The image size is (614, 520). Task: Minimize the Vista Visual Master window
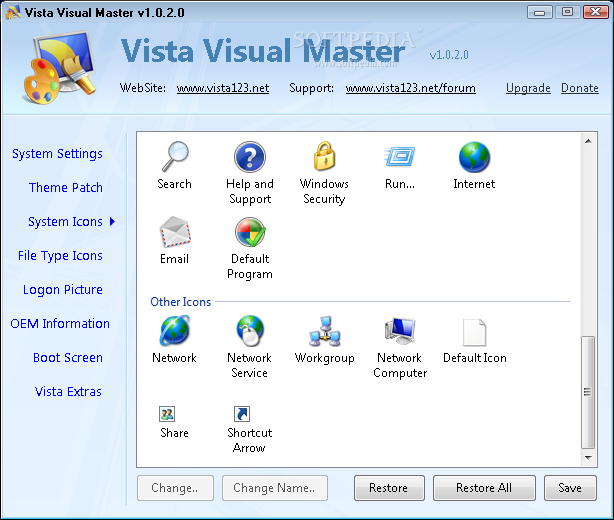pos(540,13)
